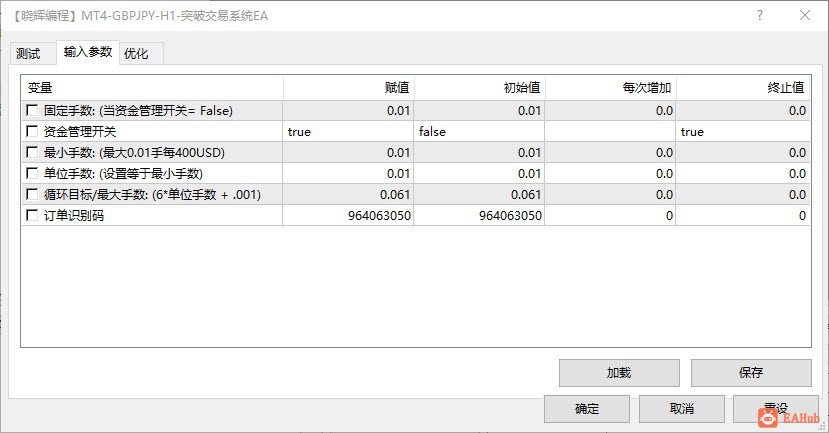The height and width of the screenshot is (433, 829).
Task: Select 初始值 cell of 最小手数 row
Action: pos(480,153)
